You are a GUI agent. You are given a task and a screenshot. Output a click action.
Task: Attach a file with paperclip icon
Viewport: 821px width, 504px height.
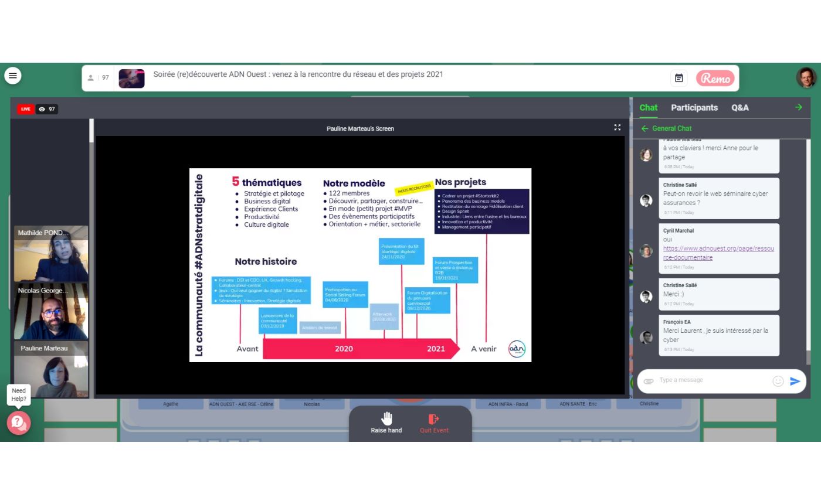[648, 381]
